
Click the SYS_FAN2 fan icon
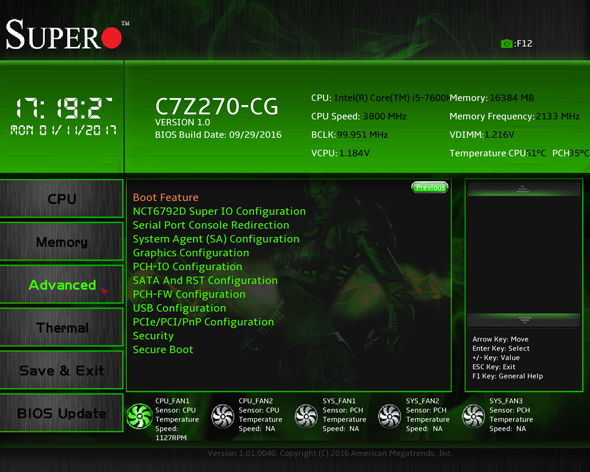tap(389, 416)
